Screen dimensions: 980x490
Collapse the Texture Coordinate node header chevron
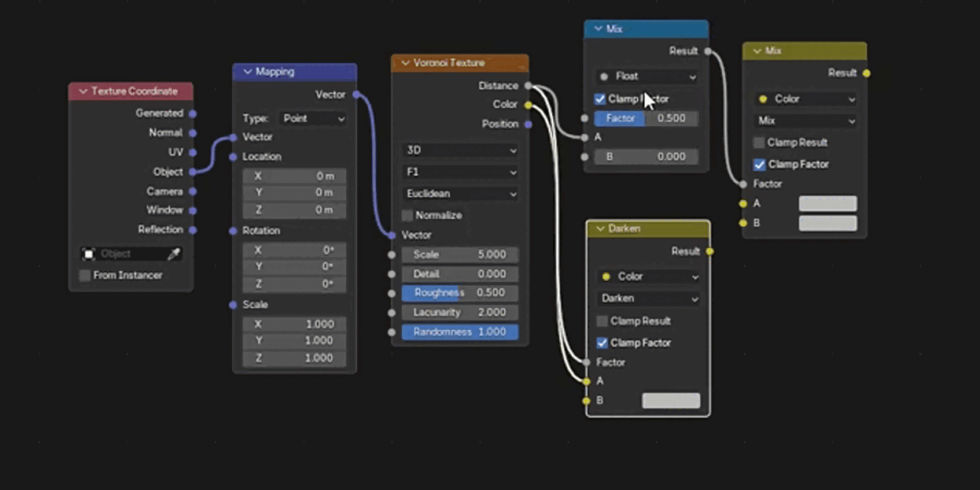pos(82,91)
